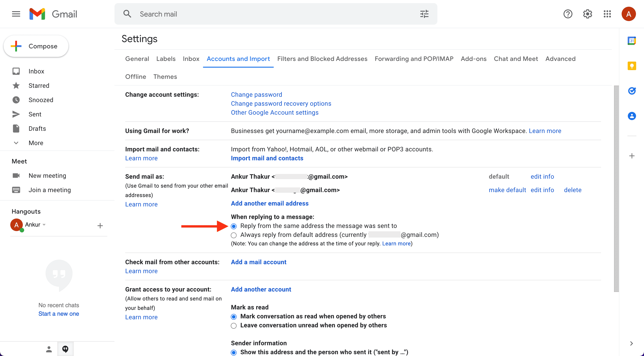This screenshot has height=356, width=644.
Task: Click edit info for default address
Action: (x=542, y=176)
